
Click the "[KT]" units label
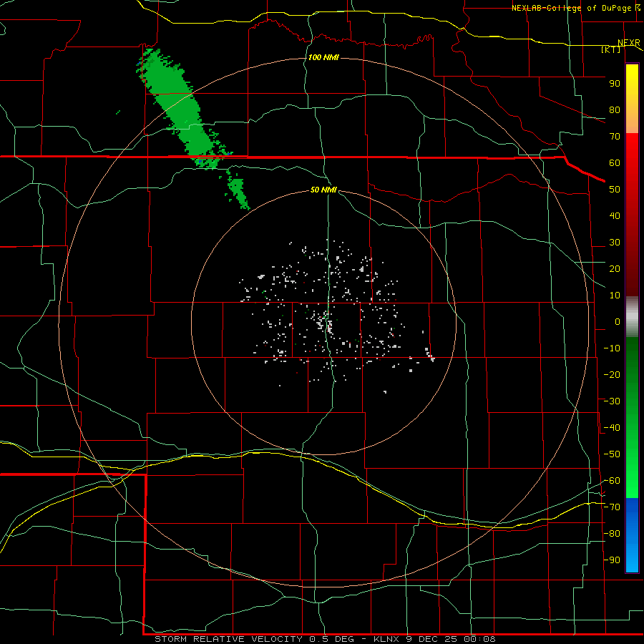611,49
